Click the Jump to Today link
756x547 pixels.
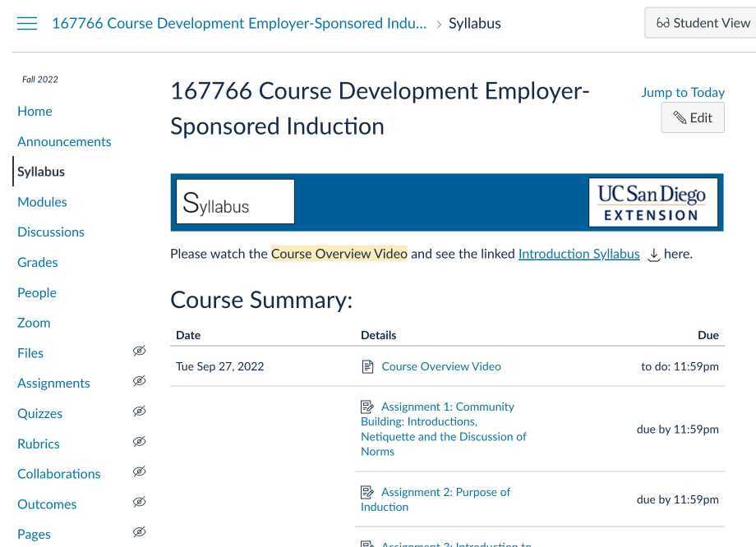[683, 92]
